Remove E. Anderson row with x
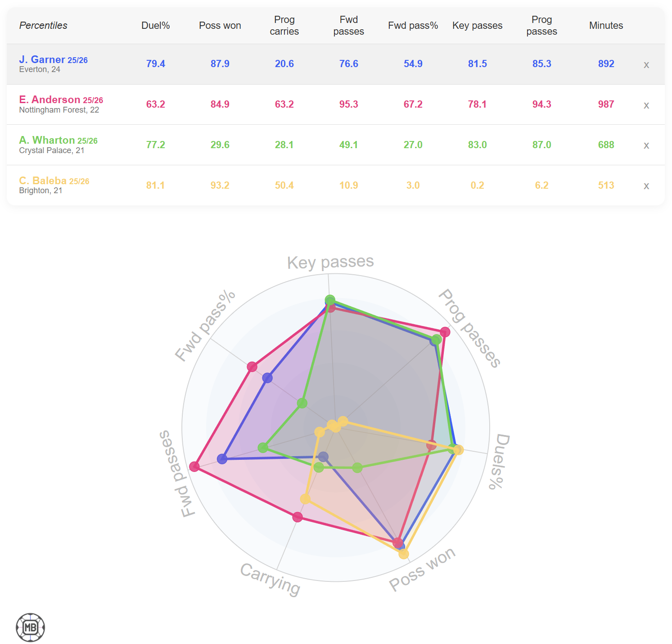 [x=646, y=105]
